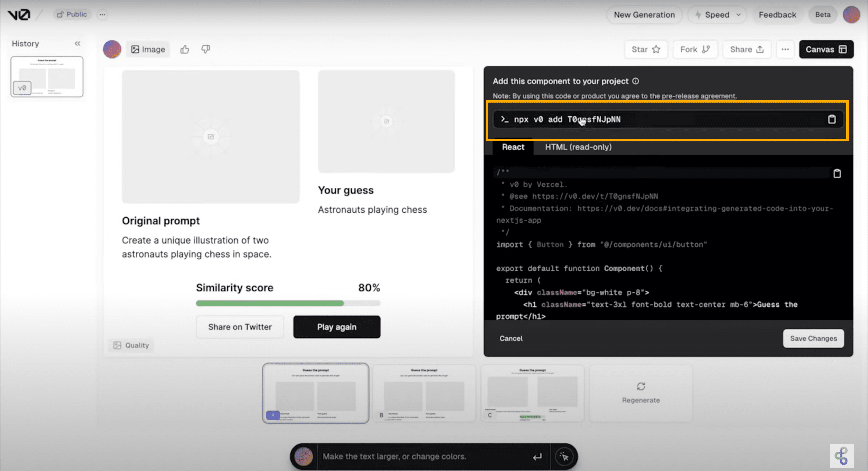Give a thumbs up to the generation
Screen dimensions: 868x471
pos(185,49)
